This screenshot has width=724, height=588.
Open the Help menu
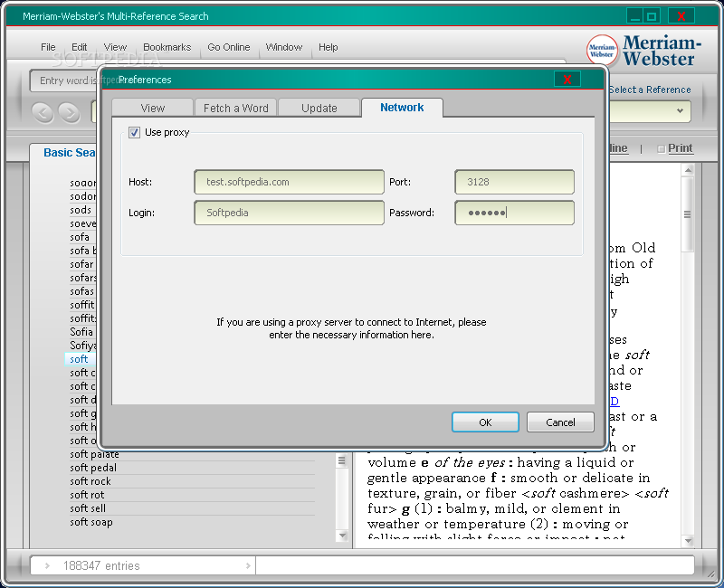328,47
